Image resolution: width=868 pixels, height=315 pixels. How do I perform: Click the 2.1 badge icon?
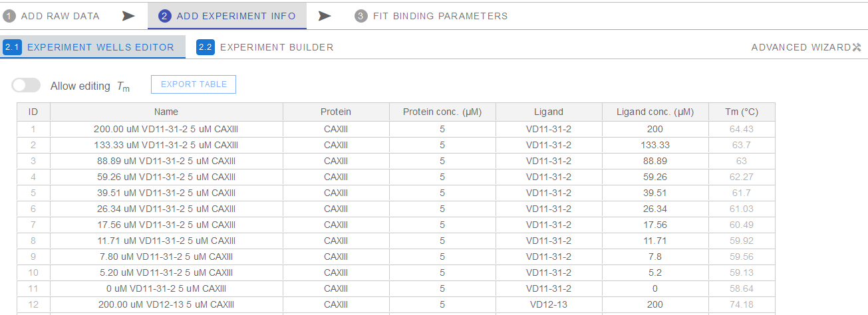click(13, 47)
